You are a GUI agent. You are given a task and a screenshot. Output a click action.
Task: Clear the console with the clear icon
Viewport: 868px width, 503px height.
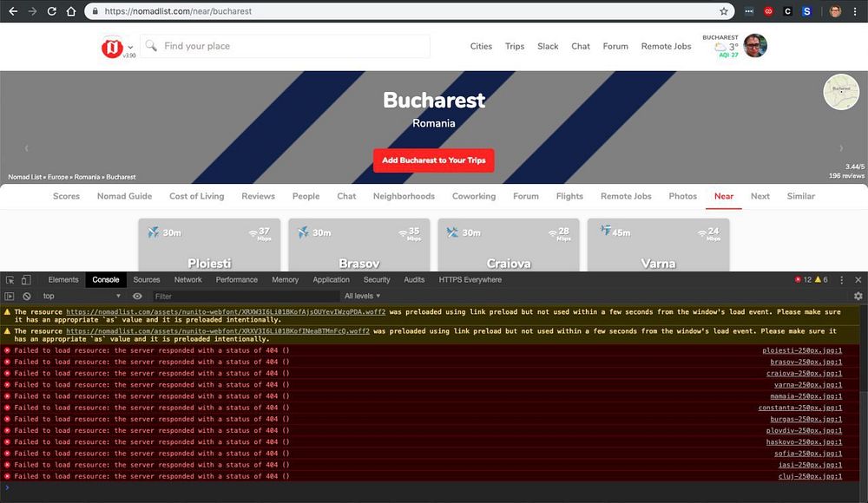point(27,296)
